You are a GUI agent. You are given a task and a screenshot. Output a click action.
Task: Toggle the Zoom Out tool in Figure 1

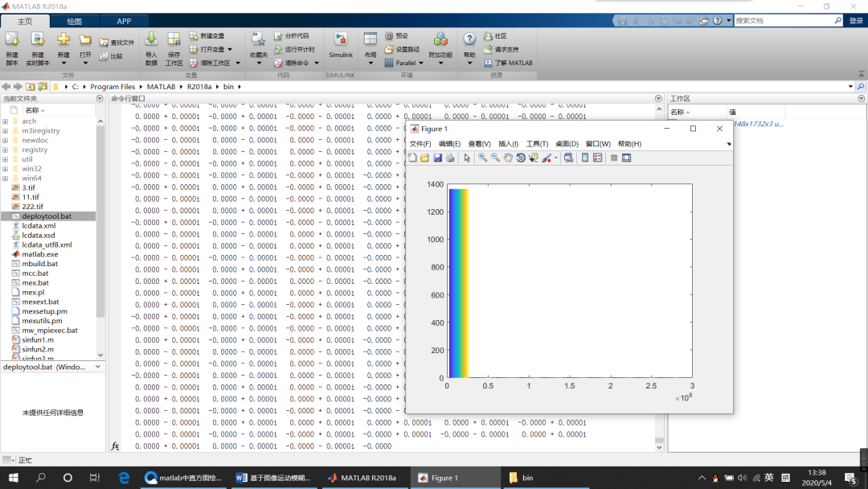(495, 158)
